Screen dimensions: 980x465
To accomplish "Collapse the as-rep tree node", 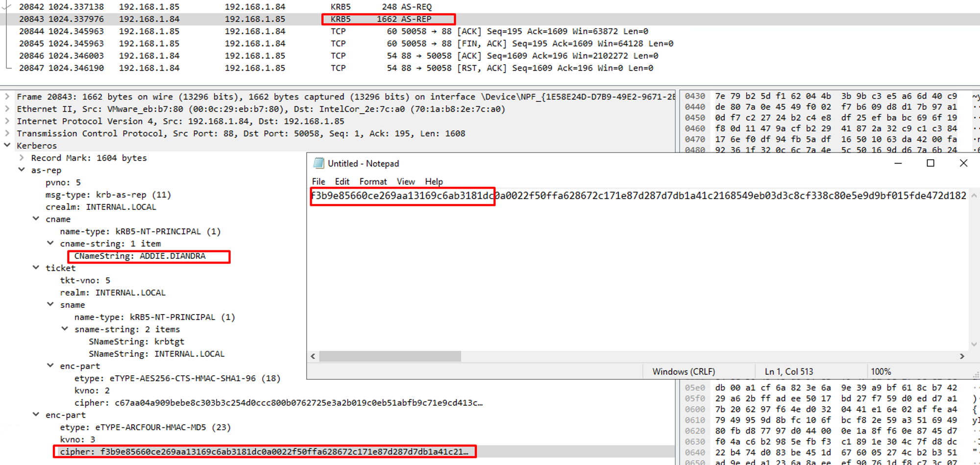I will point(22,170).
